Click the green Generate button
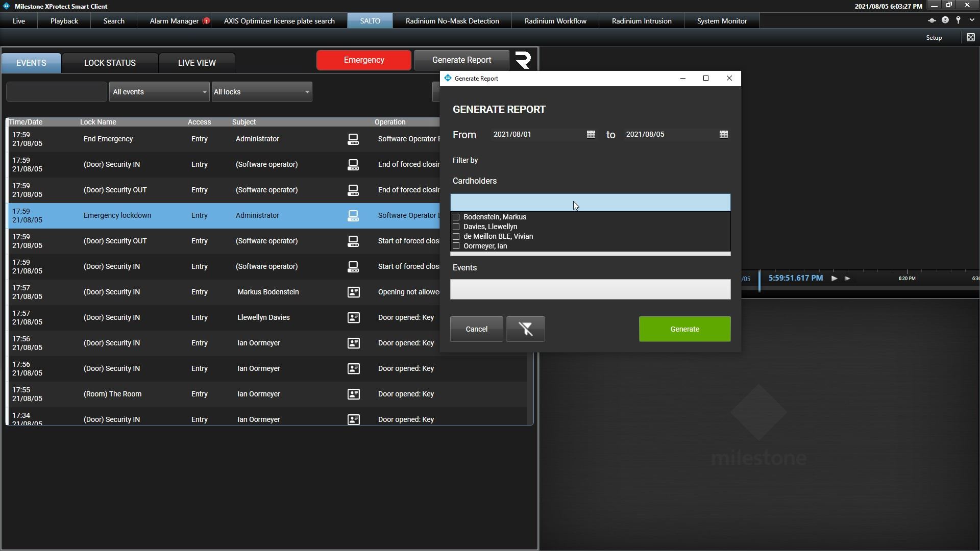The height and width of the screenshot is (551, 980). click(684, 329)
